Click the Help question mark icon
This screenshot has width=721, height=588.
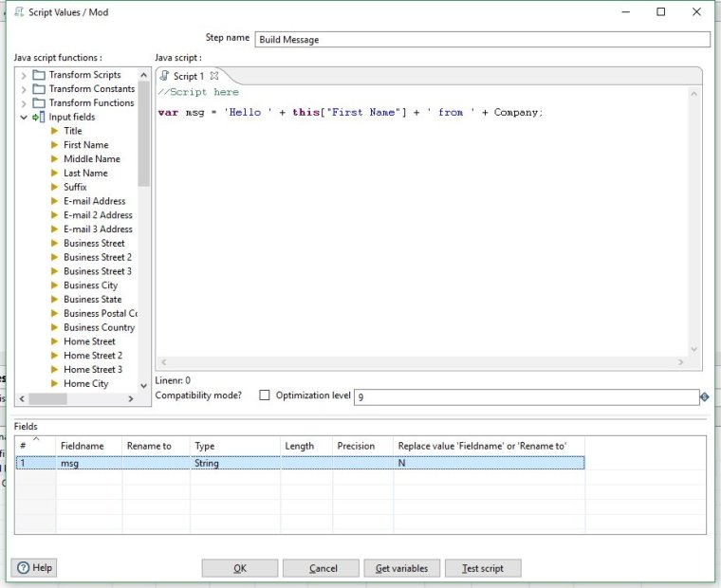(x=22, y=567)
